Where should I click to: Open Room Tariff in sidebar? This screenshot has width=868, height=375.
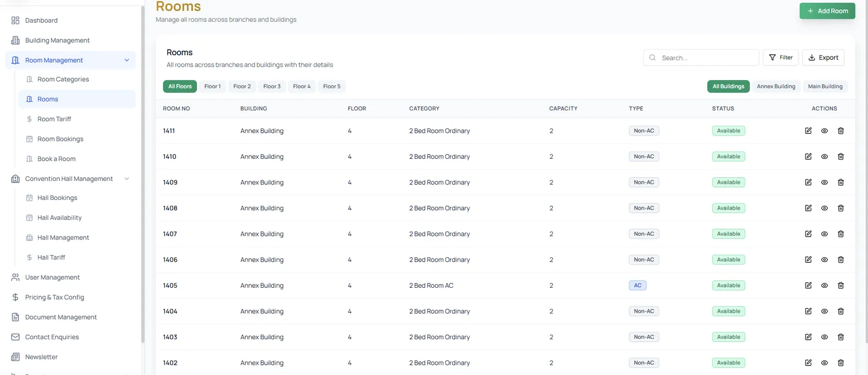coord(77,119)
